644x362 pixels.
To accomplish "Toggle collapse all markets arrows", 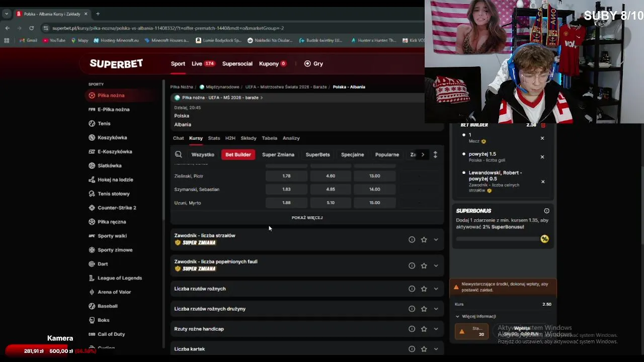I will (435, 155).
